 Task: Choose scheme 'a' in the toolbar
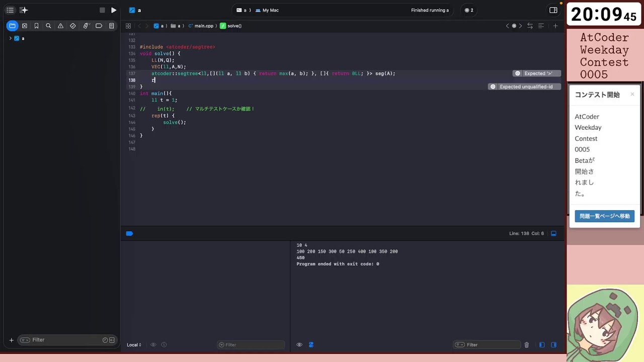point(242,10)
